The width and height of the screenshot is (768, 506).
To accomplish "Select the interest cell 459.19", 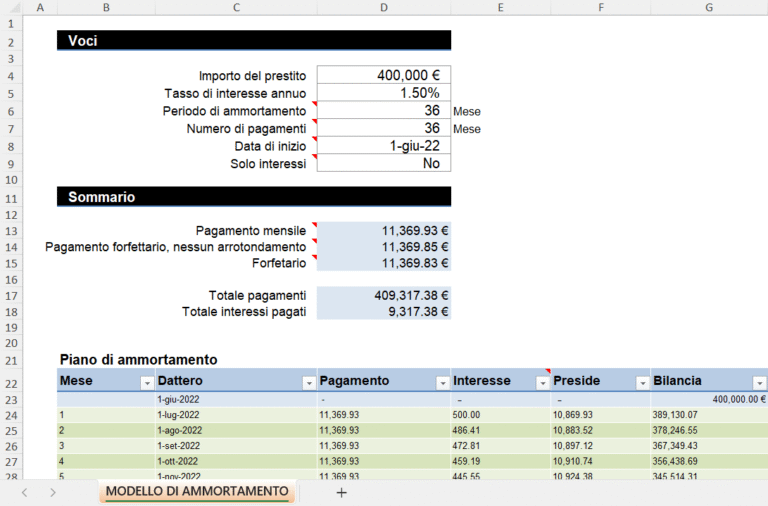I will 501,461.
